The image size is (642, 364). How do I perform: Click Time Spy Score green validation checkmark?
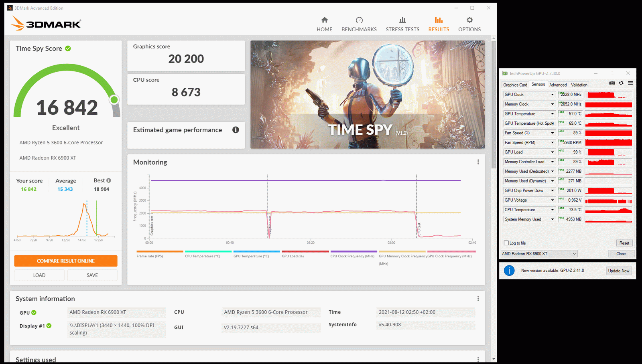pyautogui.click(x=68, y=49)
